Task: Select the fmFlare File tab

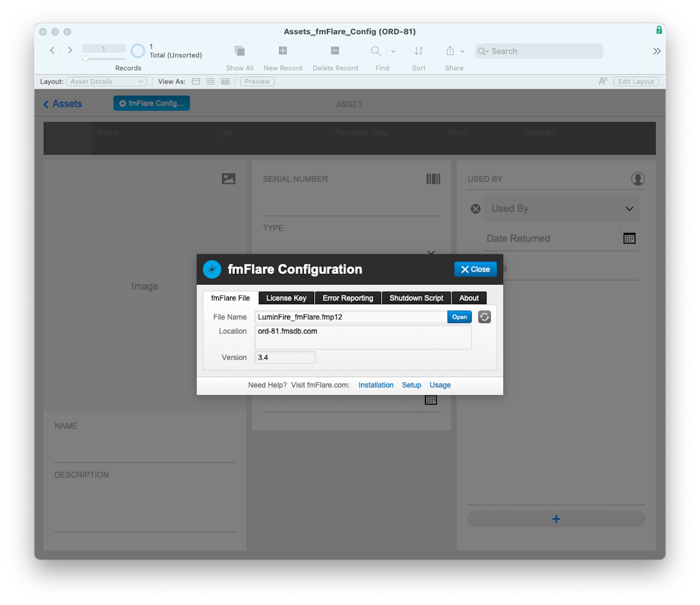Action: coord(230,298)
